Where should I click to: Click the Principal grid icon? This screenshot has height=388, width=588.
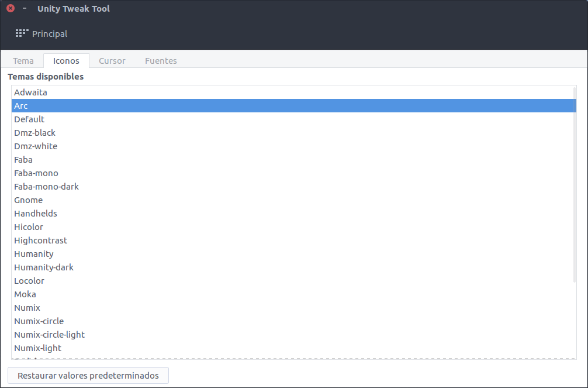pos(22,33)
